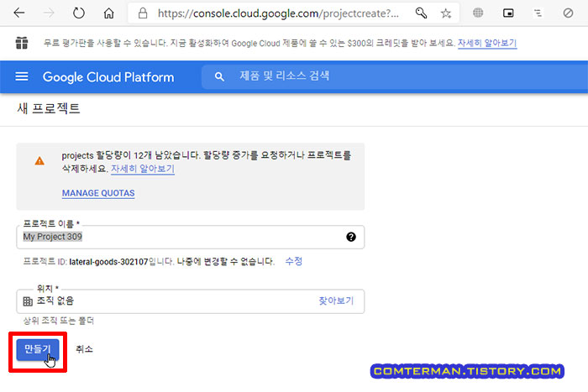Click the browser forward arrow
The height and width of the screenshot is (392, 588).
(49, 13)
